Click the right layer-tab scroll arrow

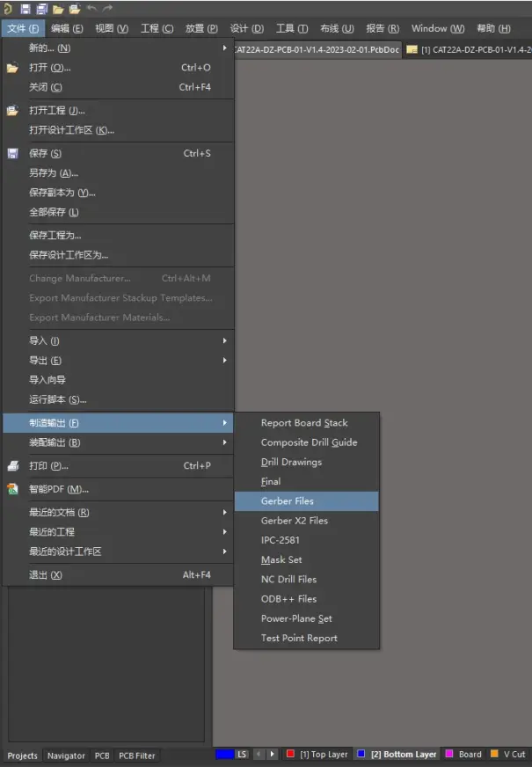(x=273, y=755)
